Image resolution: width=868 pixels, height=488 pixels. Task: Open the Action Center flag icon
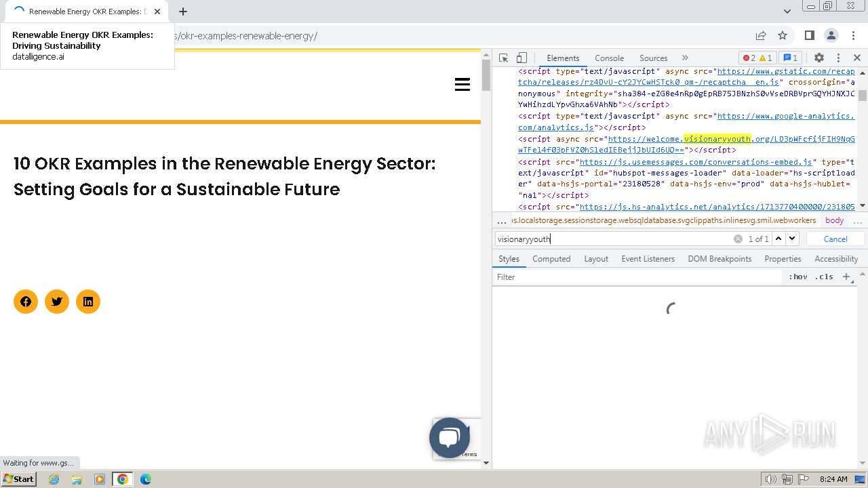click(x=804, y=479)
